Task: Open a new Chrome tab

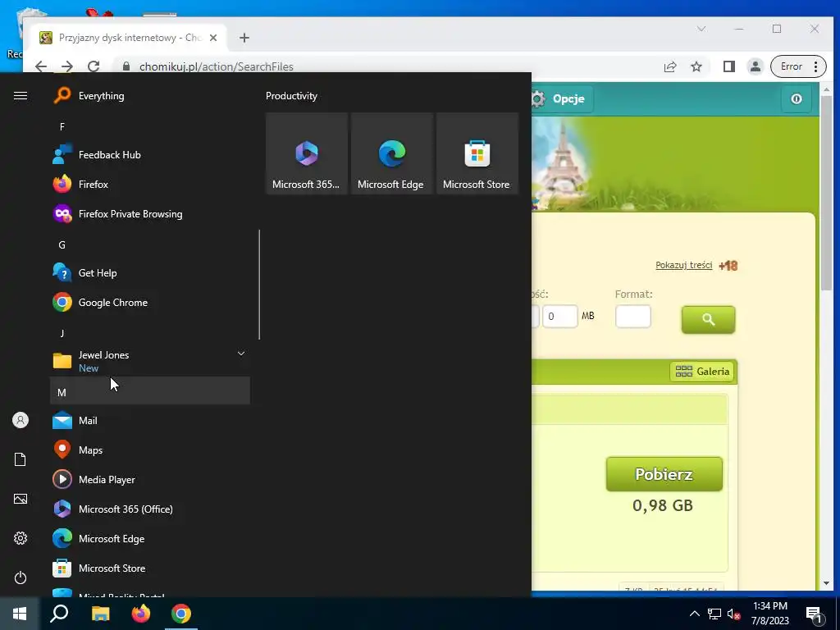Action: (244, 38)
